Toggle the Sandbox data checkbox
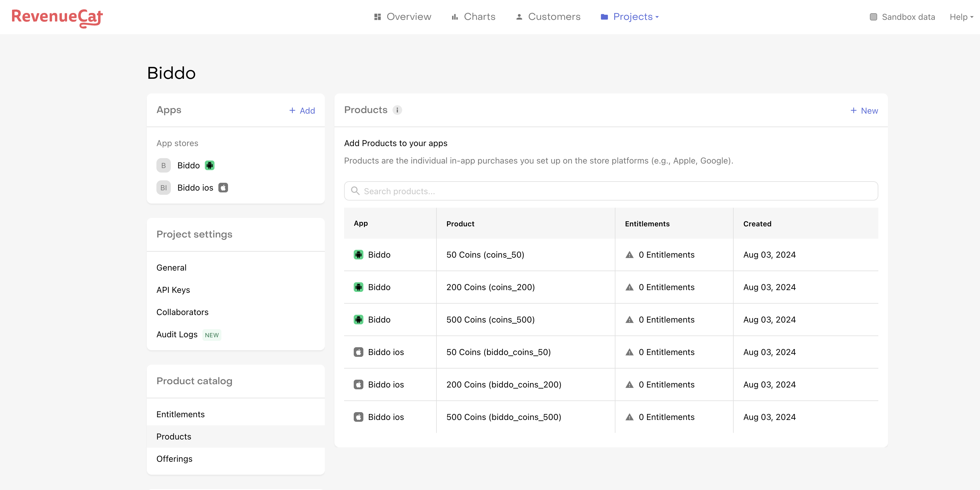980x490 pixels. tap(874, 17)
